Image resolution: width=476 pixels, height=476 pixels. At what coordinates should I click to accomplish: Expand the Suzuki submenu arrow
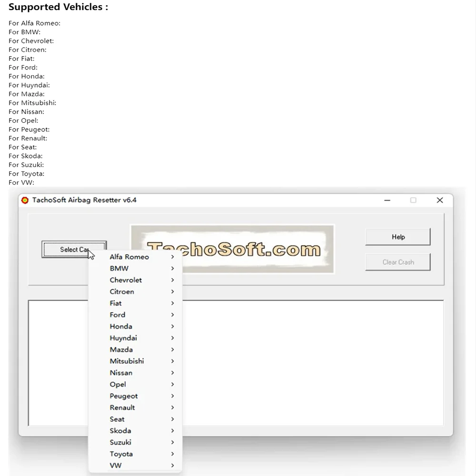pos(172,442)
